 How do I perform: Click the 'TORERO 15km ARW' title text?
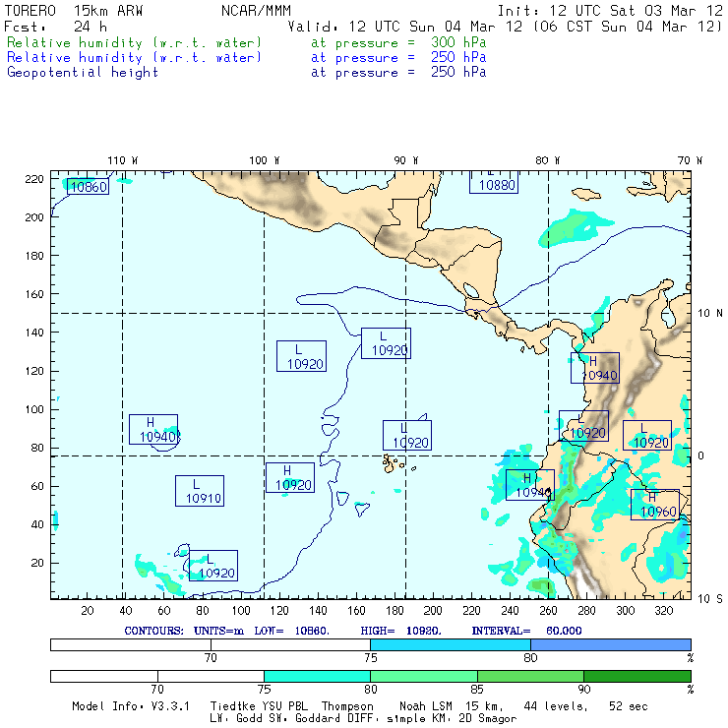coord(74,11)
